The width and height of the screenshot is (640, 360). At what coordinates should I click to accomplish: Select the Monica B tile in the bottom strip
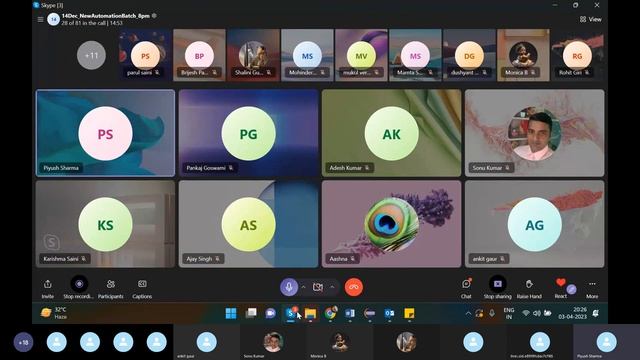pos(340,342)
